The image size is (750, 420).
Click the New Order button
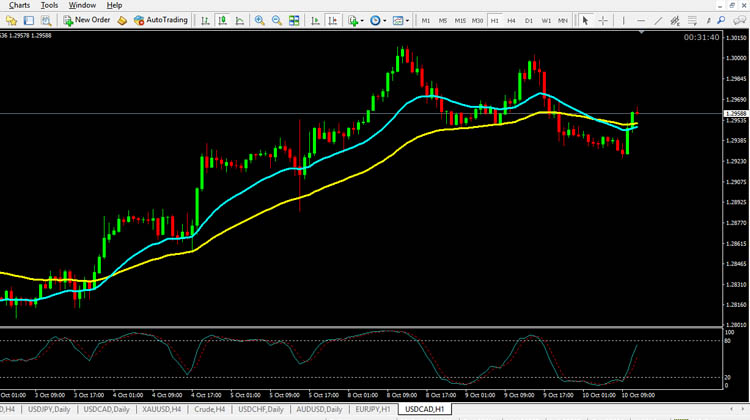87,20
